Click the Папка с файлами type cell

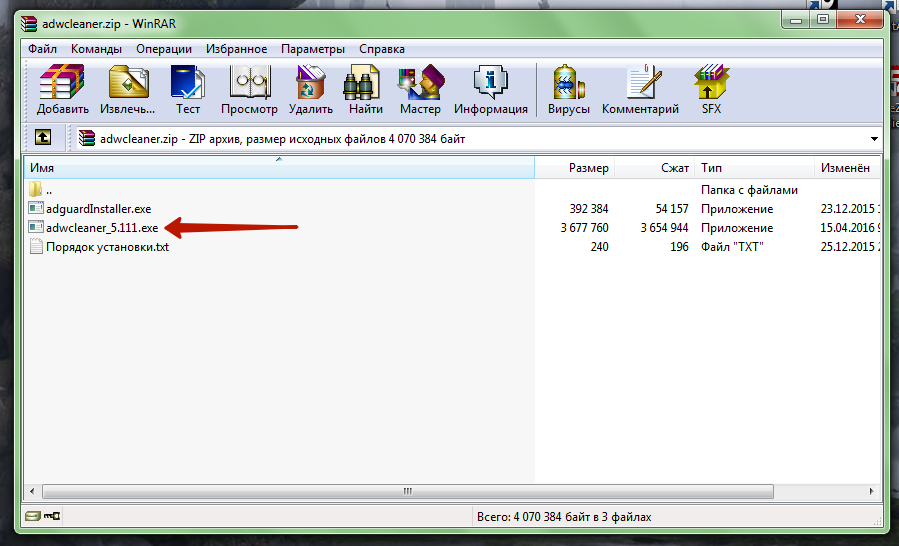749,190
